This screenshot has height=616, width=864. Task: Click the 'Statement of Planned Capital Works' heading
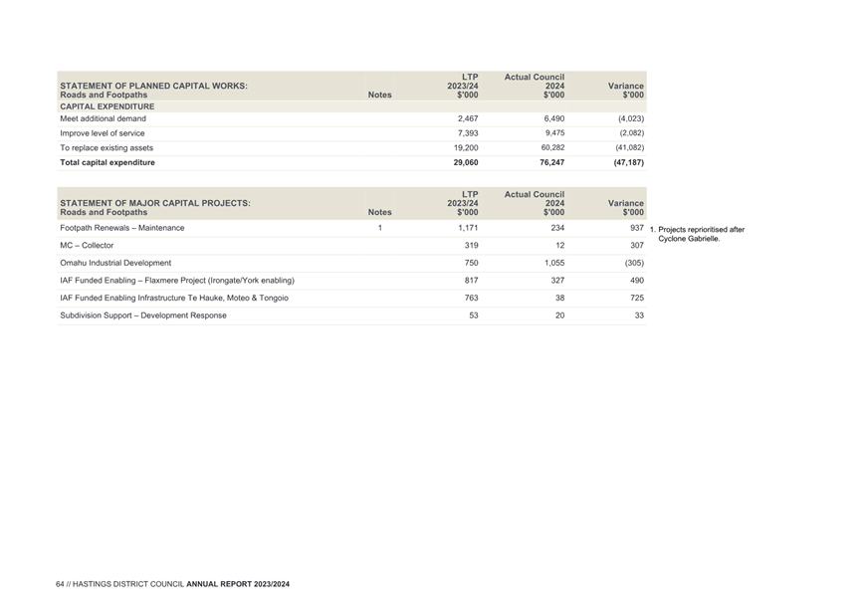pyautogui.click(x=153, y=86)
